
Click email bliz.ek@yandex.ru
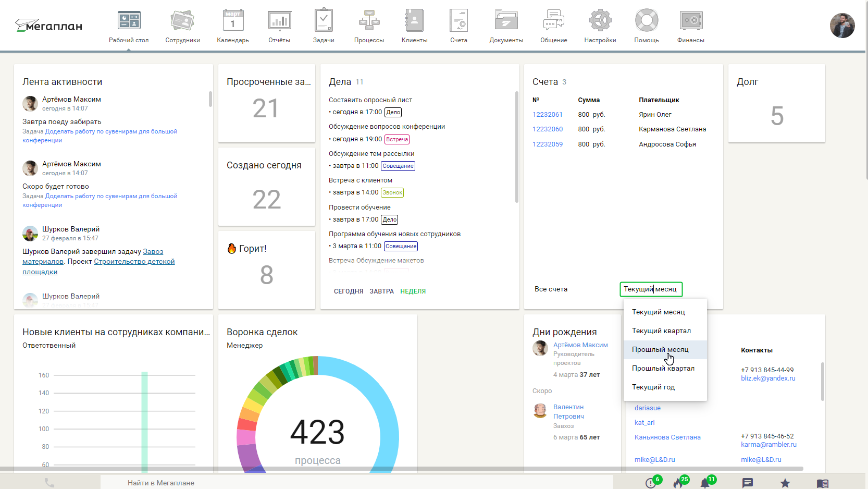pos(768,378)
